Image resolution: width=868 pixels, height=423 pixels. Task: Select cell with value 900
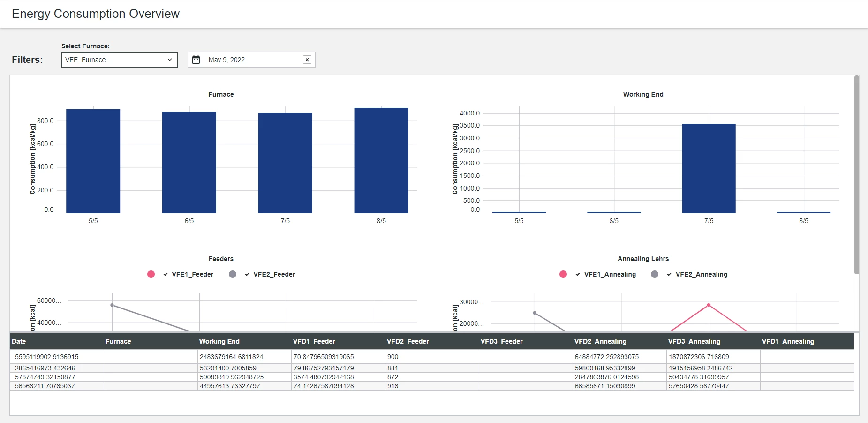[432, 357]
